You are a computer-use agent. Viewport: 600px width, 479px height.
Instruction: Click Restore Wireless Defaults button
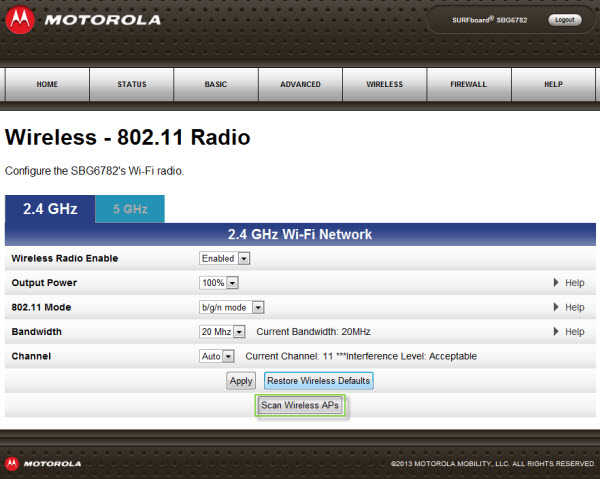tap(318, 381)
